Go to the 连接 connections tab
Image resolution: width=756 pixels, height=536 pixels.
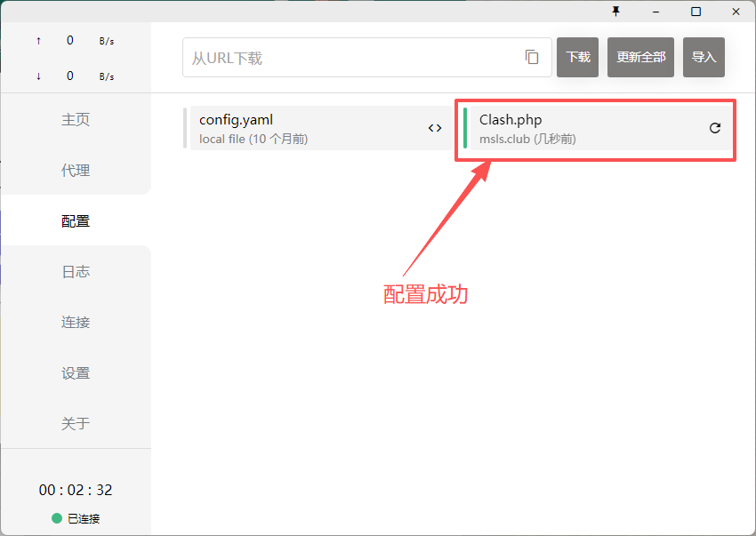(76, 323)
